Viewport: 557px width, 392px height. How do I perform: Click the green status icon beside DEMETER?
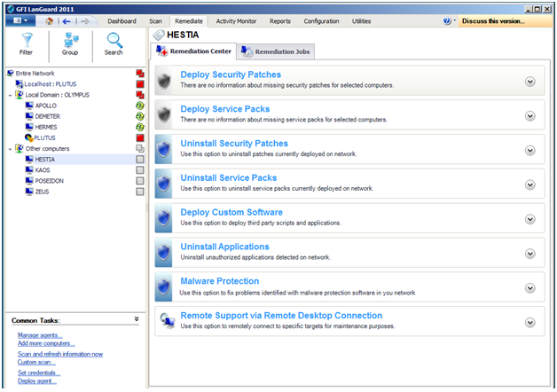tap(140, 116)
